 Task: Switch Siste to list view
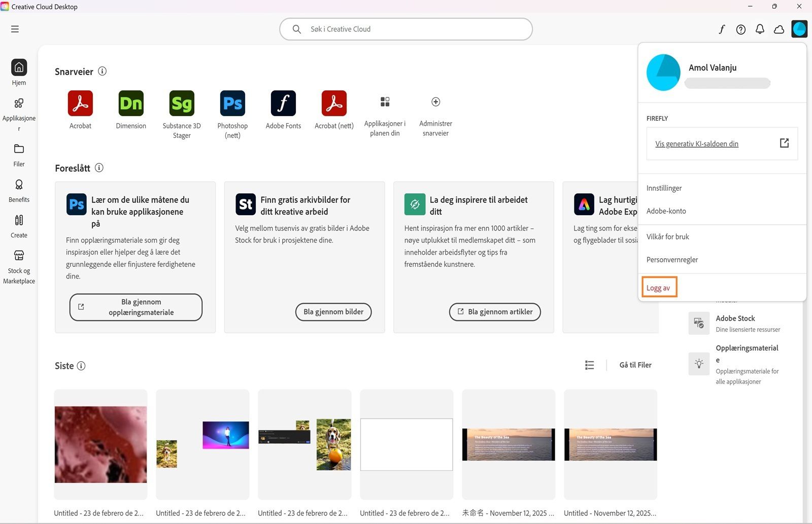pyautogui.click(x=589, y=365)
